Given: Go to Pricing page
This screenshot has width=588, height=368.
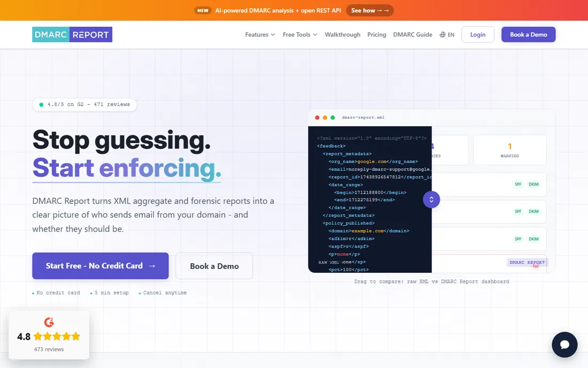Looking at the screenshot, I should pyautogui.click(x=376, y=35).
